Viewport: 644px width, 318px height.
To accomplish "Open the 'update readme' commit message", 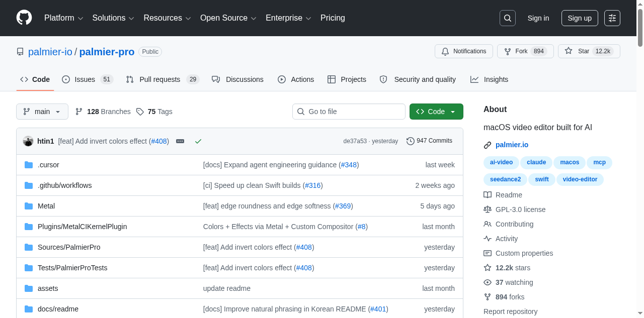I will [227, 288].
